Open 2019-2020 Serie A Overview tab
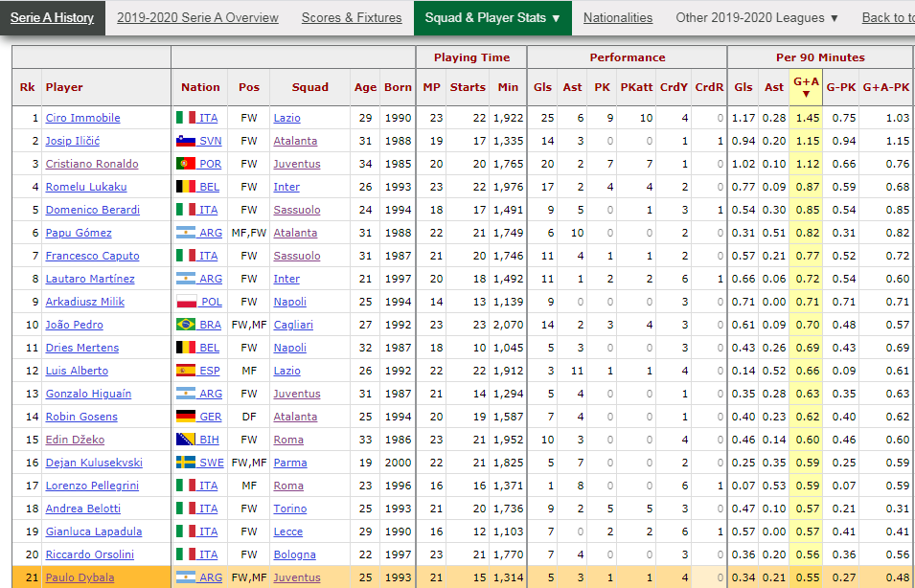Screen dimensions: 915x588 click(x=197, y=17)
